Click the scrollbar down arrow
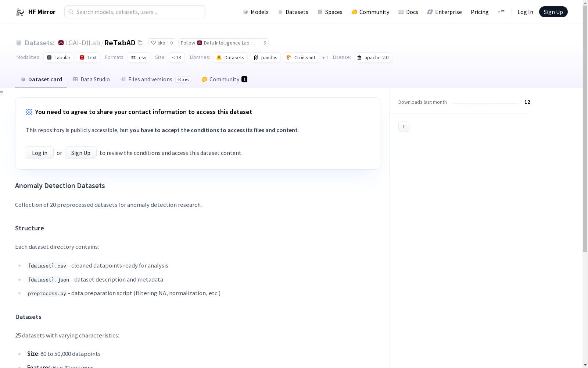 coord(585,365)
